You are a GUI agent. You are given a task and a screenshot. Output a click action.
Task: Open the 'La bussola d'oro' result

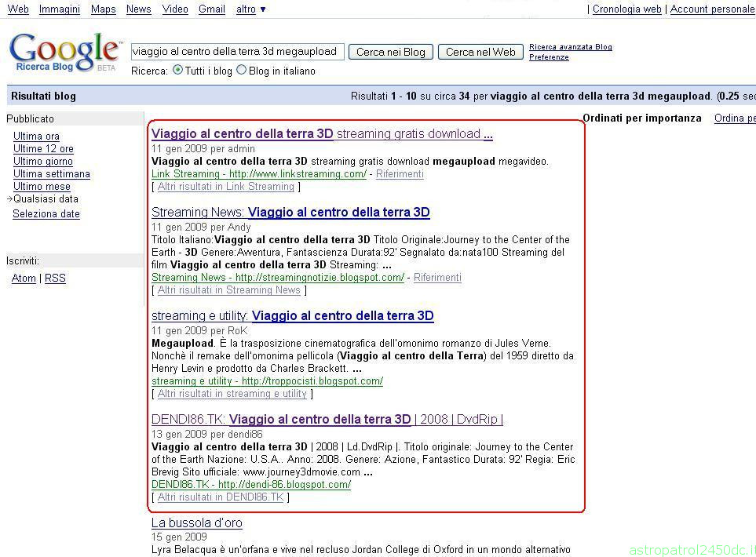[x=197, y=523]
